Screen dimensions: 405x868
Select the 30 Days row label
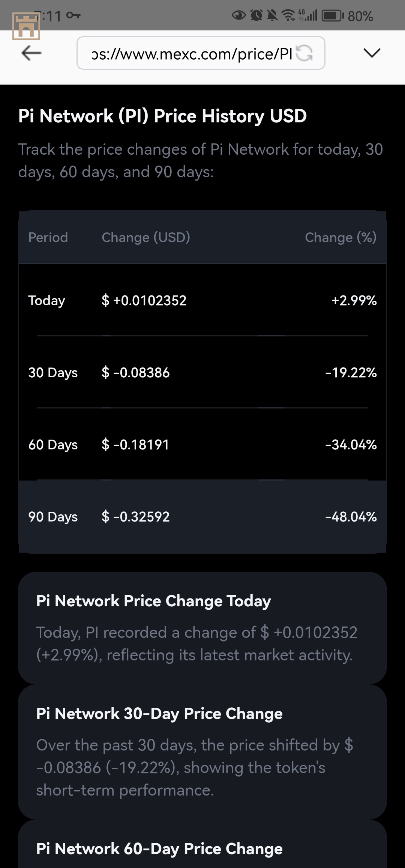click(53, 372)
